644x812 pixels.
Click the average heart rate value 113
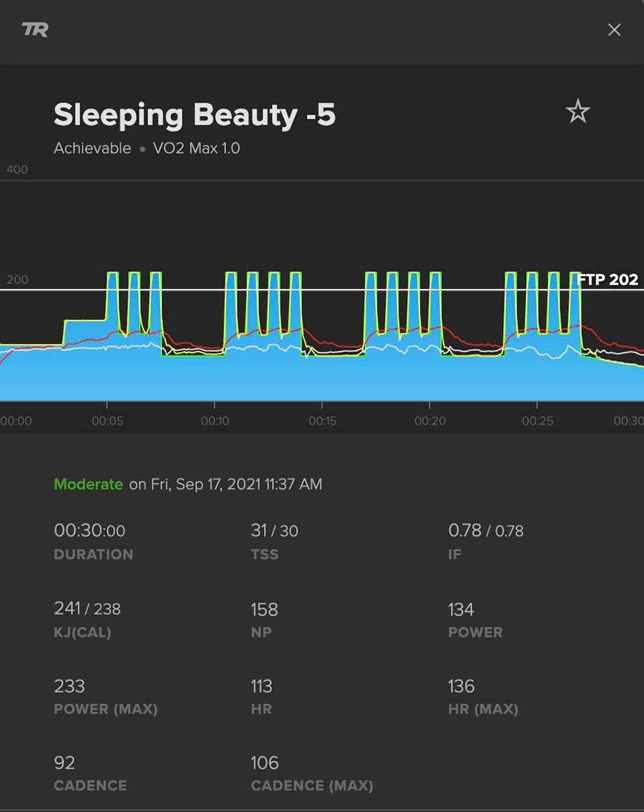pos(261,686)
